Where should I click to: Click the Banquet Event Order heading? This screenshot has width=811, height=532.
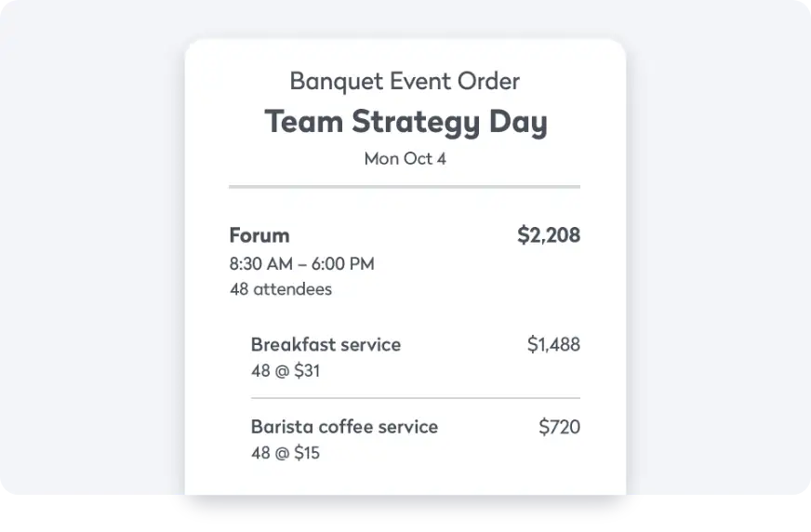(405, 81)
